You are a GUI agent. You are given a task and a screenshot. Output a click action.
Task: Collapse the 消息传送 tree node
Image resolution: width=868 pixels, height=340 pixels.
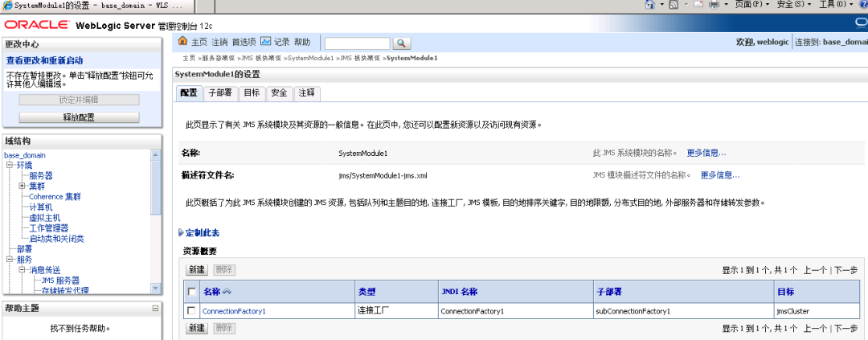tap(22, 270)
